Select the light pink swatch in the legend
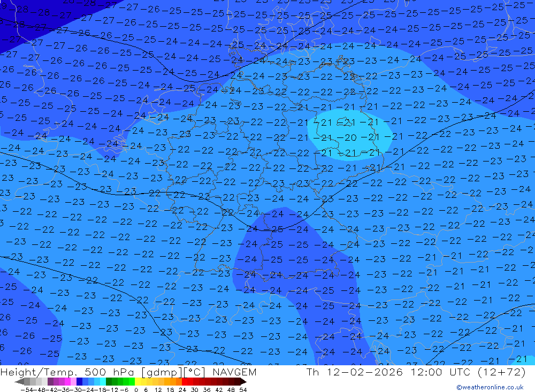Screen dimensions: 535x392 [x=73, y=381]
